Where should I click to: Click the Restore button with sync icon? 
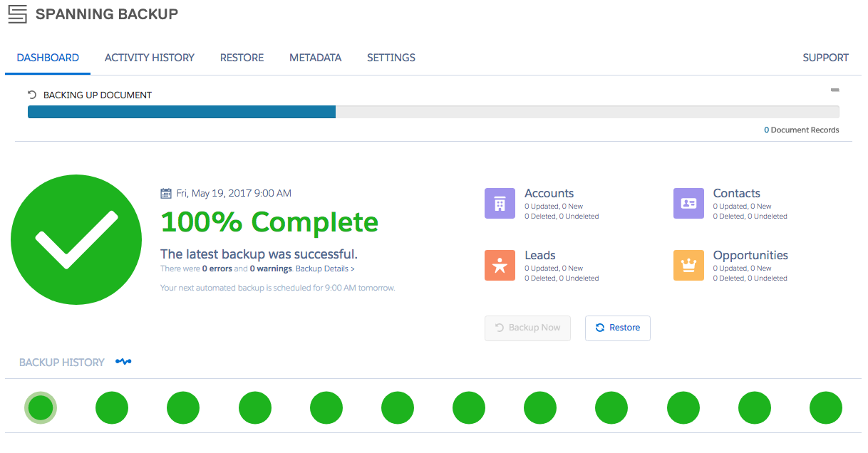(618, 328)
